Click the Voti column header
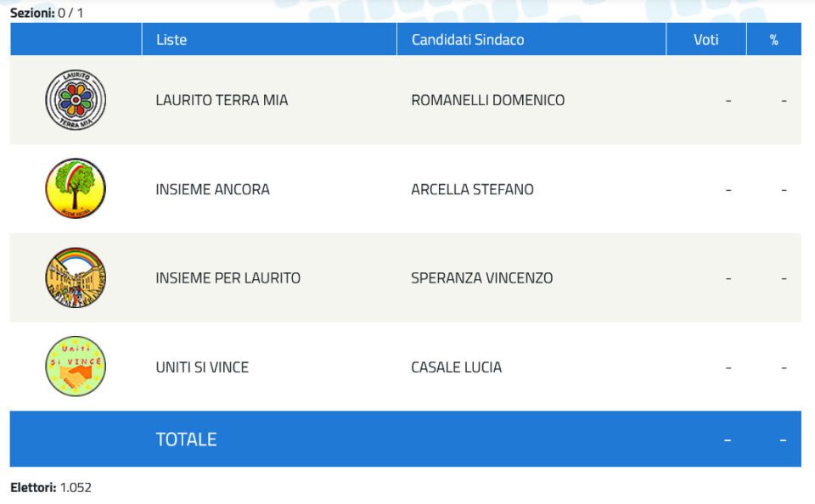Image resolution: width=815 pixels, height=504 pixels. pyautogui.click(x=705, y=40)
